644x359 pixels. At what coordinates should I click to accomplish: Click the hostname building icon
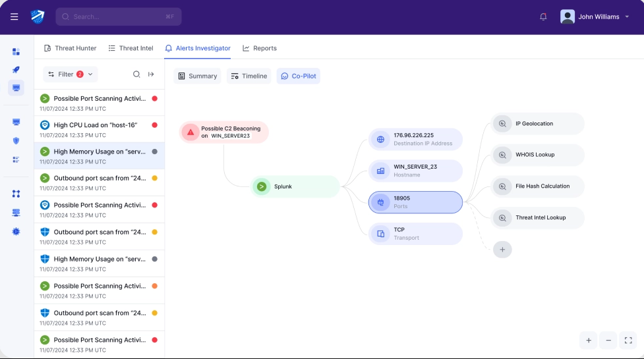coord(381,171)
